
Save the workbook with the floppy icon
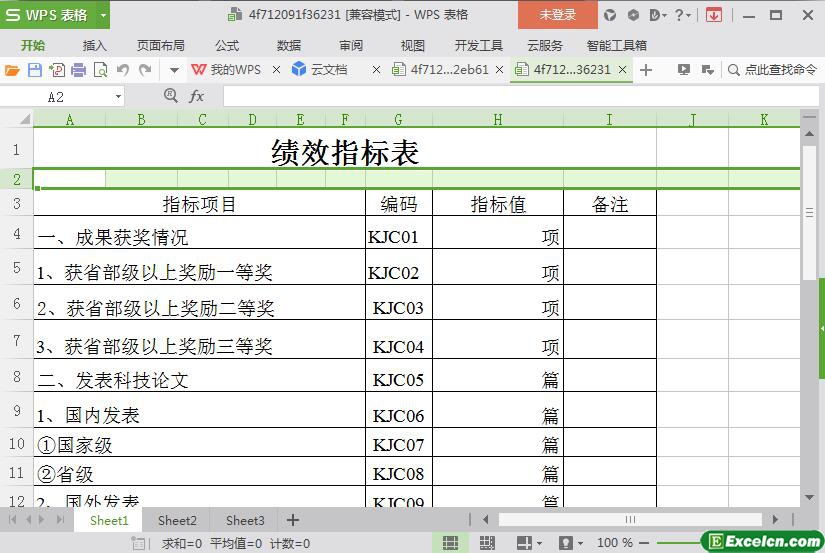pyautogui.click(x=35, y=69)
